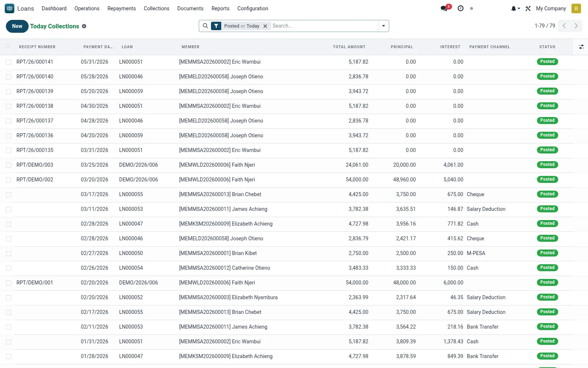Go to previous page of records
The image size is (588, 368).
pyautogui.click(x=564, y=26)
